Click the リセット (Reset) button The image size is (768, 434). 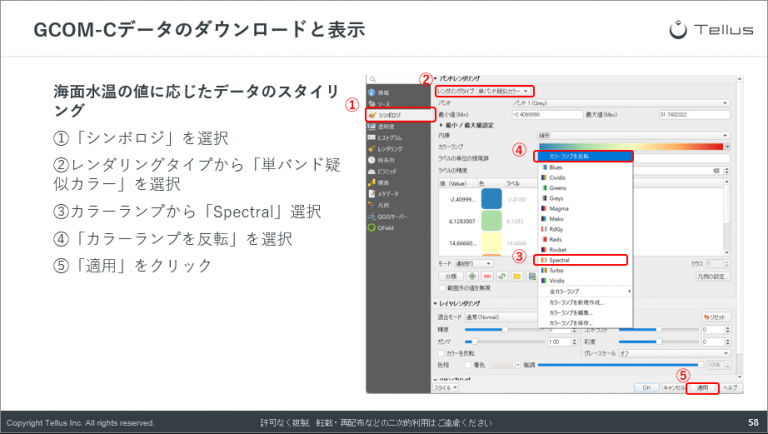[716, 317]
